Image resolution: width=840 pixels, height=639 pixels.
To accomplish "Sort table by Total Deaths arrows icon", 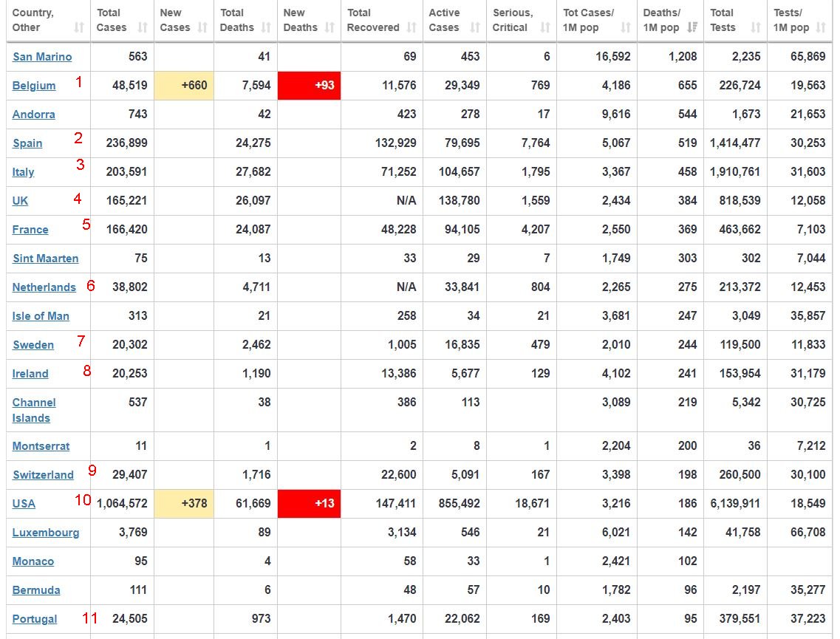I will tap(266, 27).
